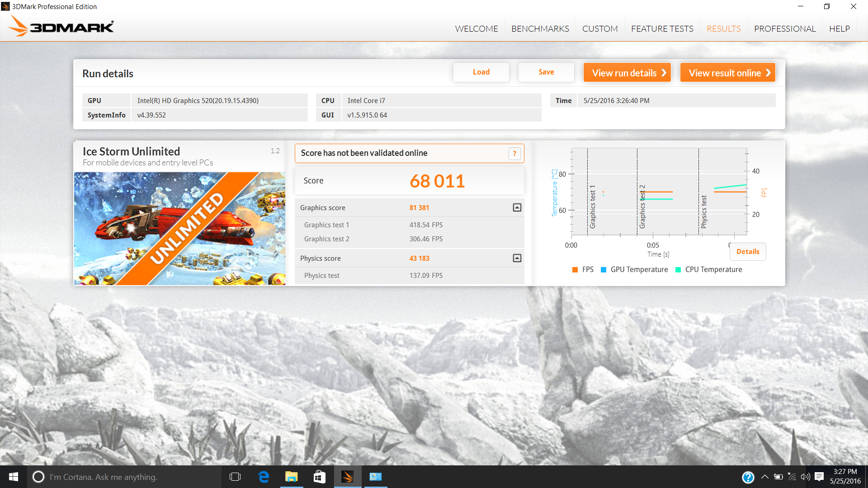Open Task View in taskbar

(235, 477)
